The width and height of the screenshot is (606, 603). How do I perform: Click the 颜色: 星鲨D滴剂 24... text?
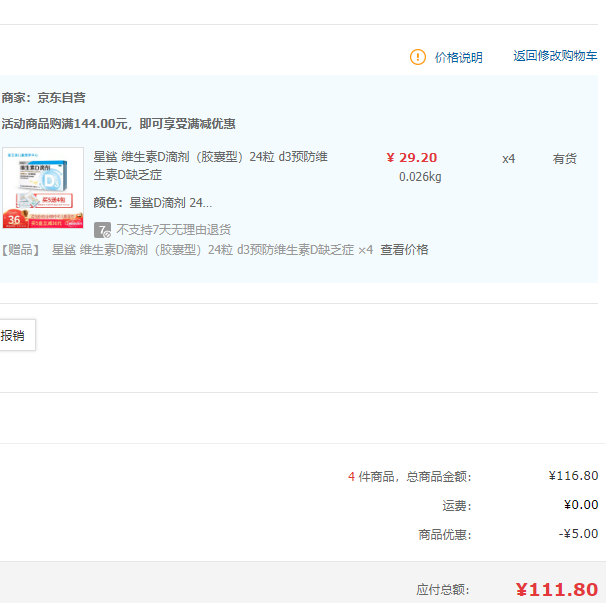tap(153, 203)
